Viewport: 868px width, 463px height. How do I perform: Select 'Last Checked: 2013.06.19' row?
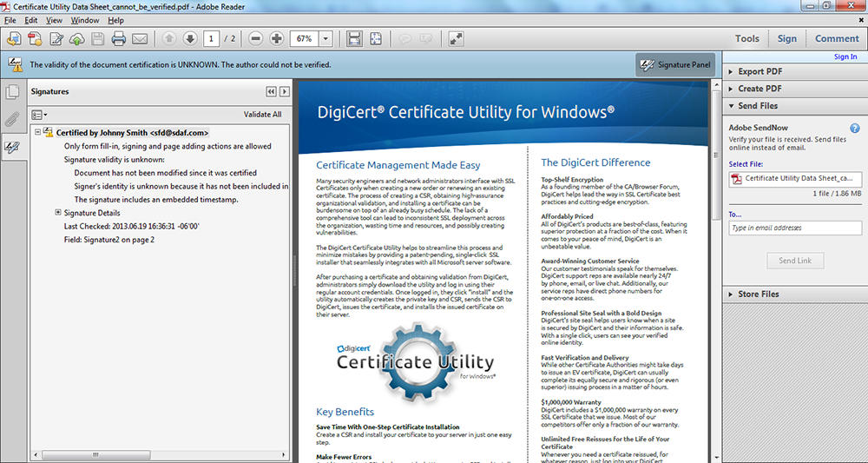pyautogui.click(x=132, y=227)
